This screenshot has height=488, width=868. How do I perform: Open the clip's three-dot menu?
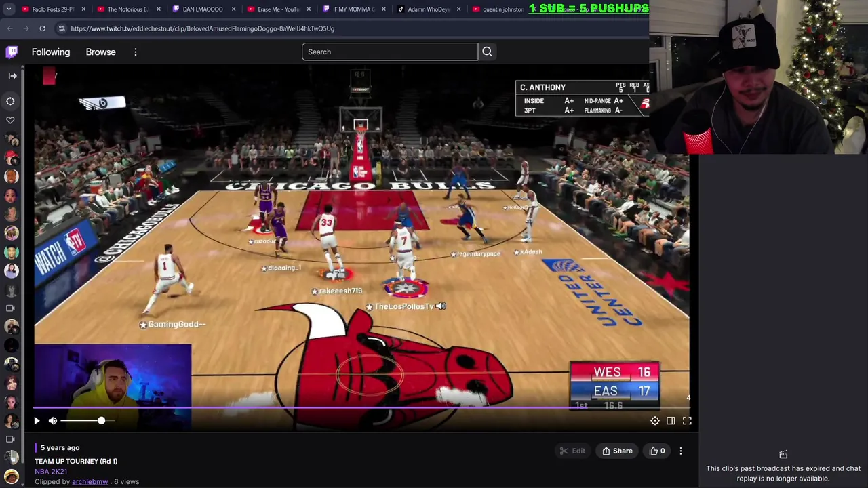[x=681, y=451]
